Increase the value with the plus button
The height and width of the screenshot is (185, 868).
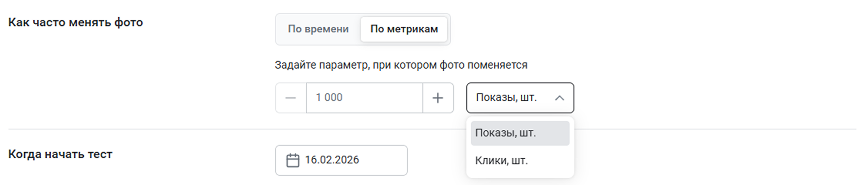(x=437, y=98)
